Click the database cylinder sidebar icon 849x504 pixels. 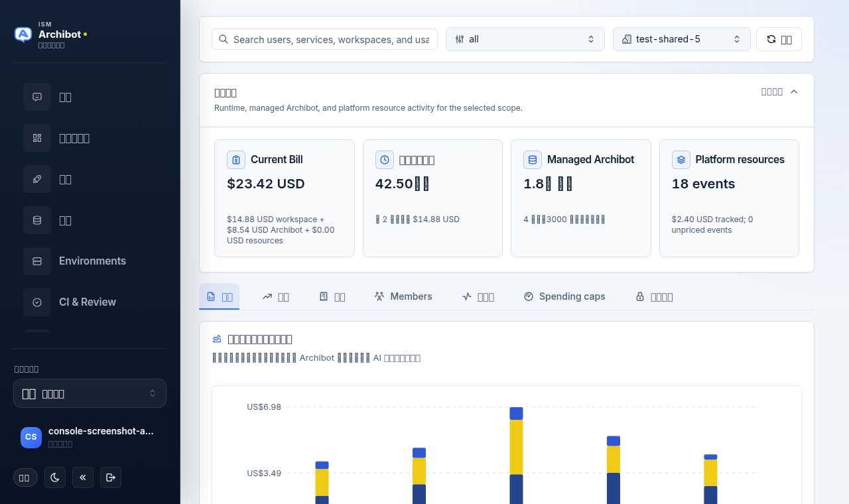37,220
